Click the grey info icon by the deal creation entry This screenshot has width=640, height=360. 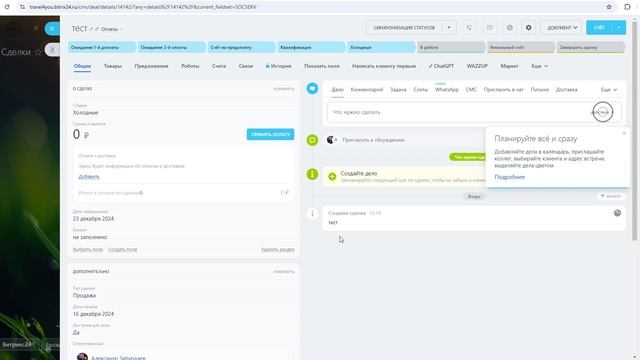[312, 213]
